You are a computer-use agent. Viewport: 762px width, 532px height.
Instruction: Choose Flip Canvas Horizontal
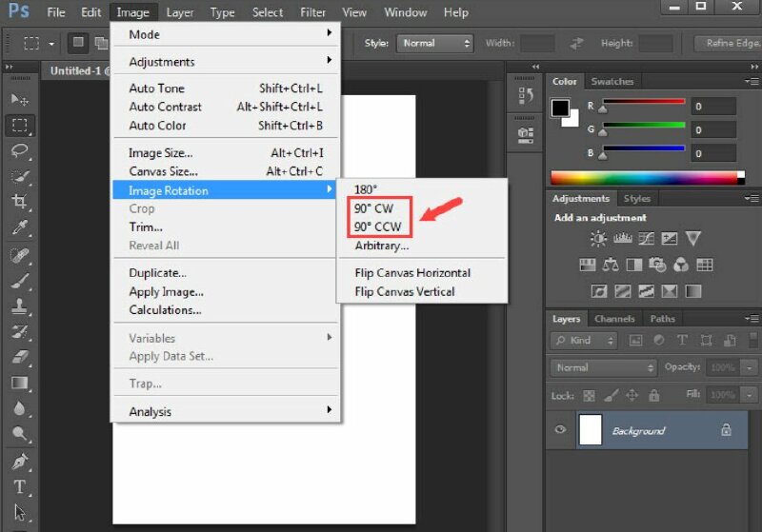click(412, 273)
